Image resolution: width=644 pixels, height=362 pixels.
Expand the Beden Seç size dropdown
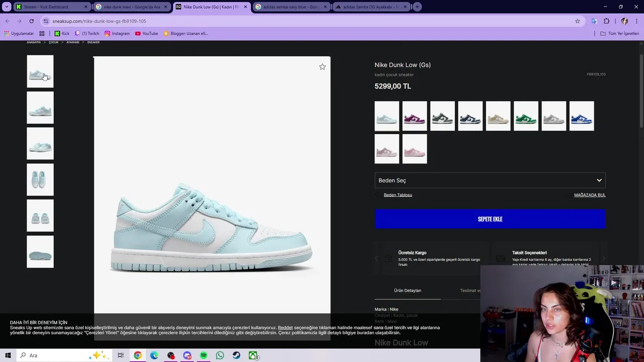click(x=490, y=180)
